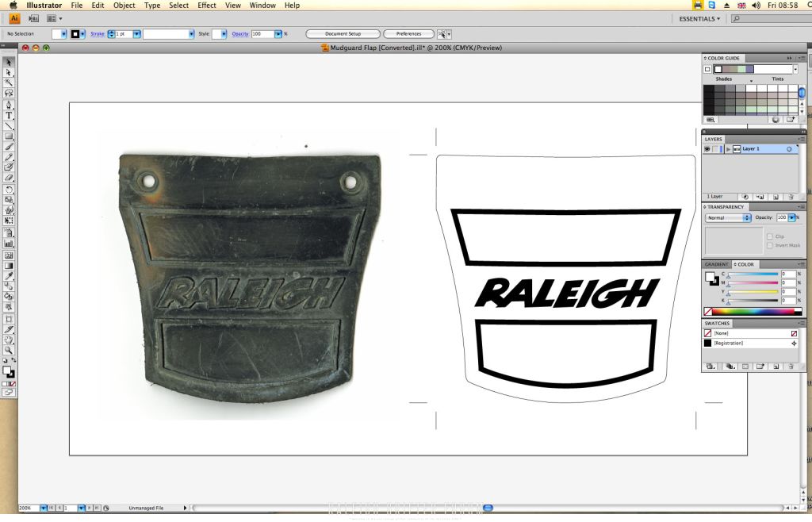Open the Effect menu
812x522 pixels.
click(207, 6)
